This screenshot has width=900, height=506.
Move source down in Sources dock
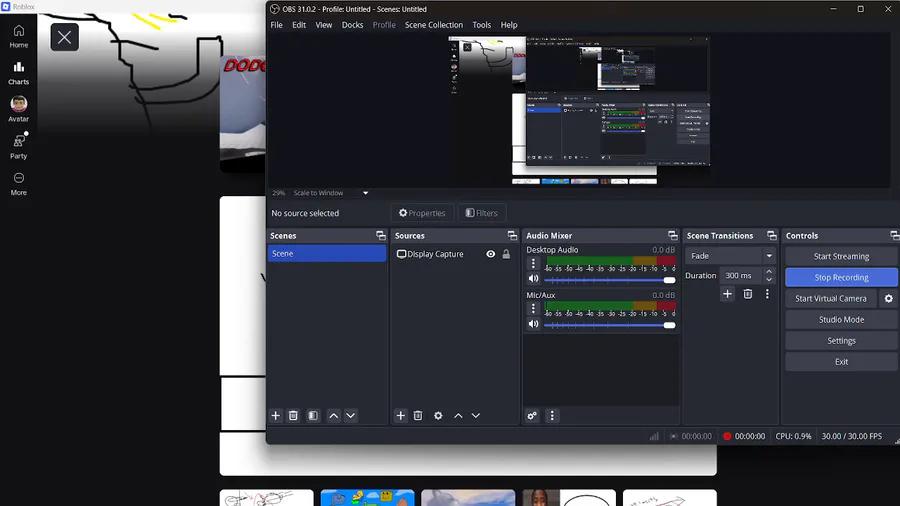pyautogui.click(x=476, y=415)
